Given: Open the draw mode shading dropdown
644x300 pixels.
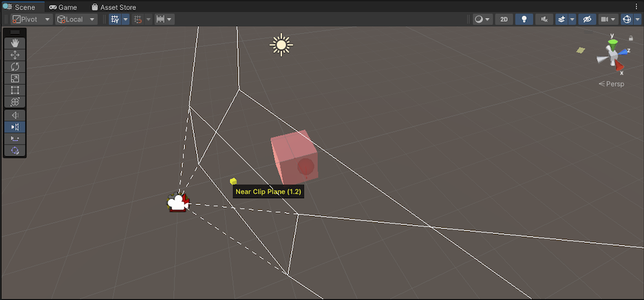Looking at the screenshot, I should pyautogui.click(x=482, y=19).
